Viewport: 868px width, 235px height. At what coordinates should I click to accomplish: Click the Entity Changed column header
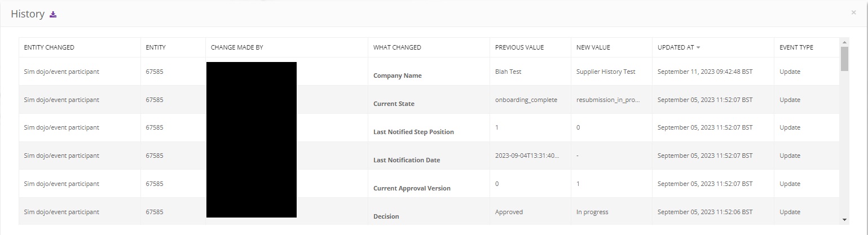coord(49,47)
